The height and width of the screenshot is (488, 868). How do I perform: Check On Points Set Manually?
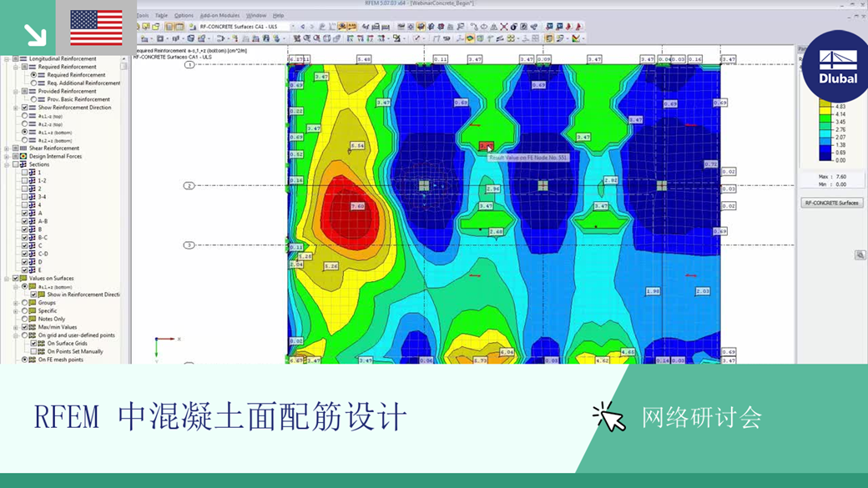pyautogui.click(x=33, y=351)
